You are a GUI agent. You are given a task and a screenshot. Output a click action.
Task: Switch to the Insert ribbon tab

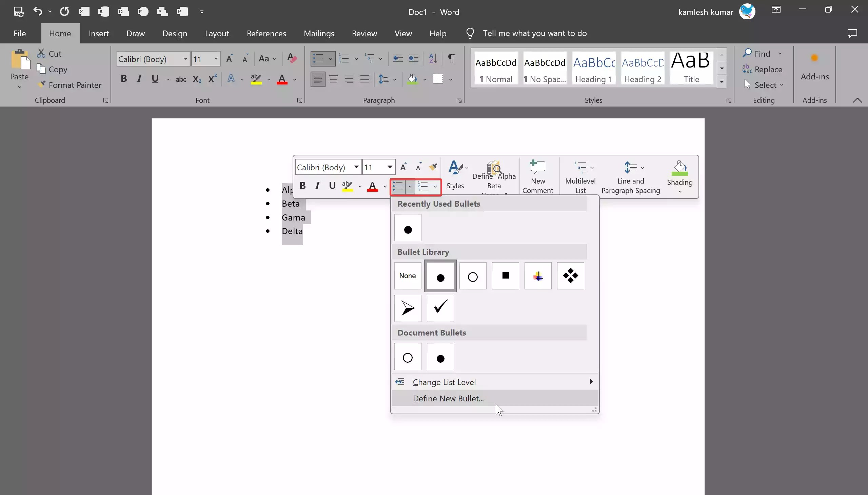pyautogui.click(x=99, y=33)
